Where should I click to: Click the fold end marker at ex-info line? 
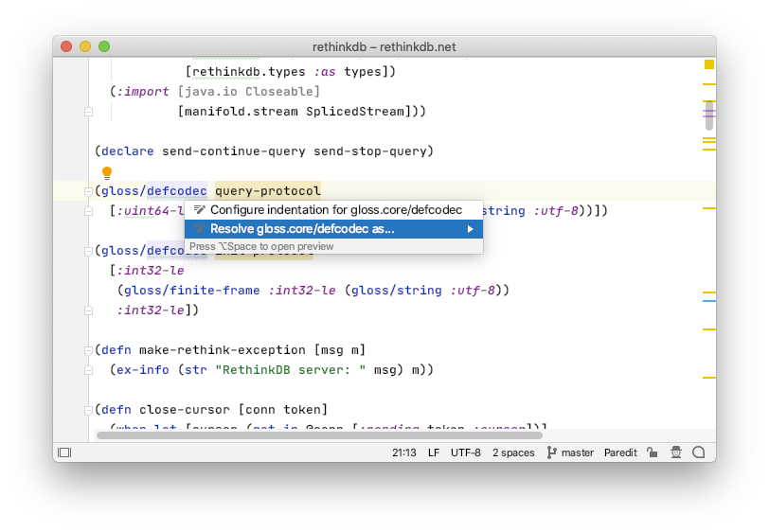pyautogui.click(x=88, y=370)
